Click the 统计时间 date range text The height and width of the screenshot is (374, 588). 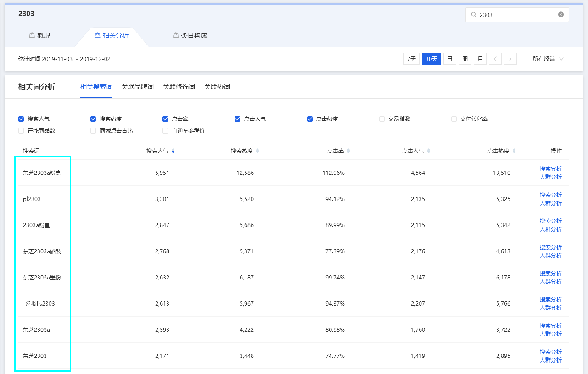click(x=64, y=59)
